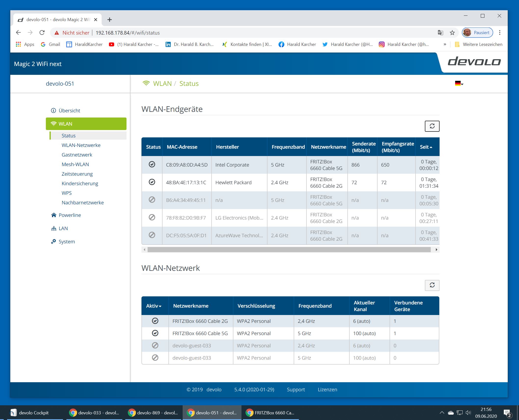Open the System settings section
This screenshot has height=420, width=519.
pos(66,242)
